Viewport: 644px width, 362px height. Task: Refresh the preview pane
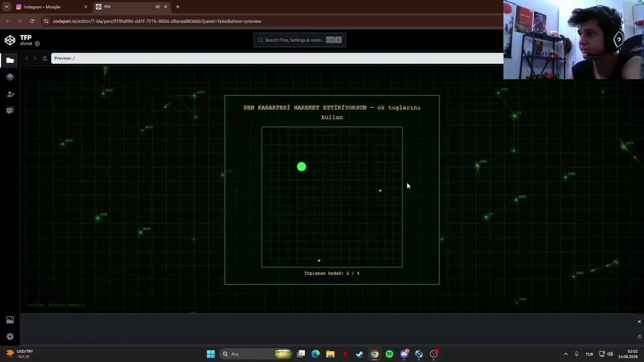click(45, 58)
